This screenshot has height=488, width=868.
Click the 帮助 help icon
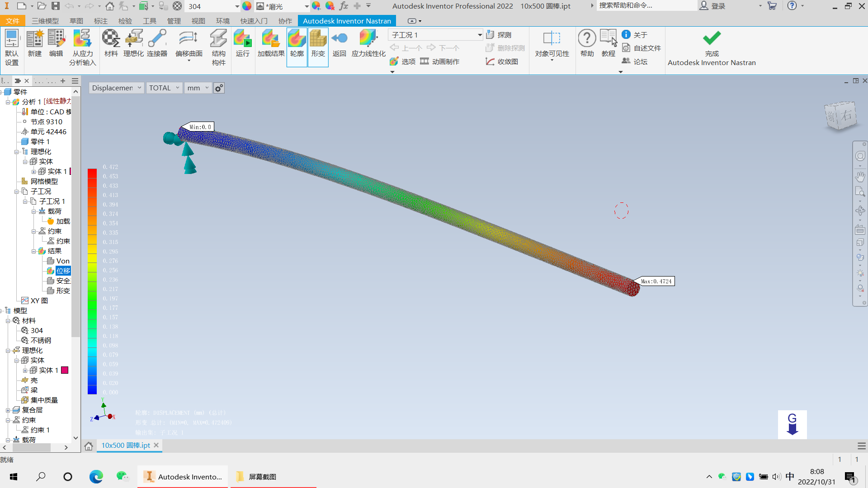point(587,43)
